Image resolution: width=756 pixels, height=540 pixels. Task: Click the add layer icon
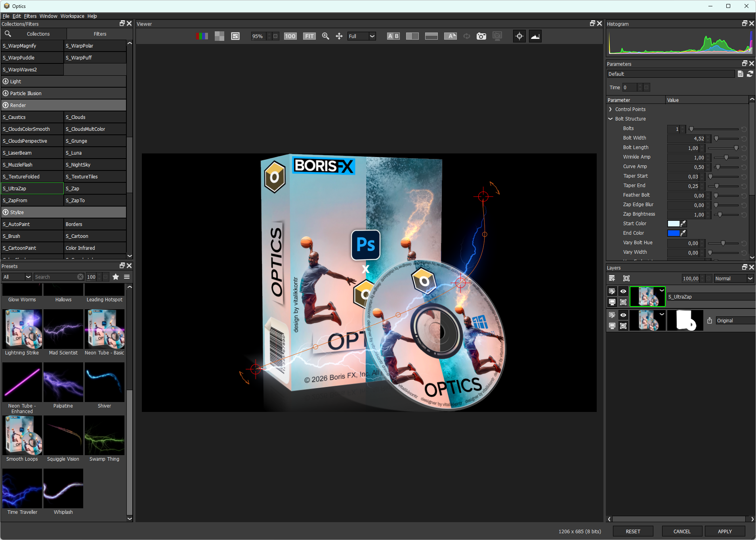click(612, 278)
